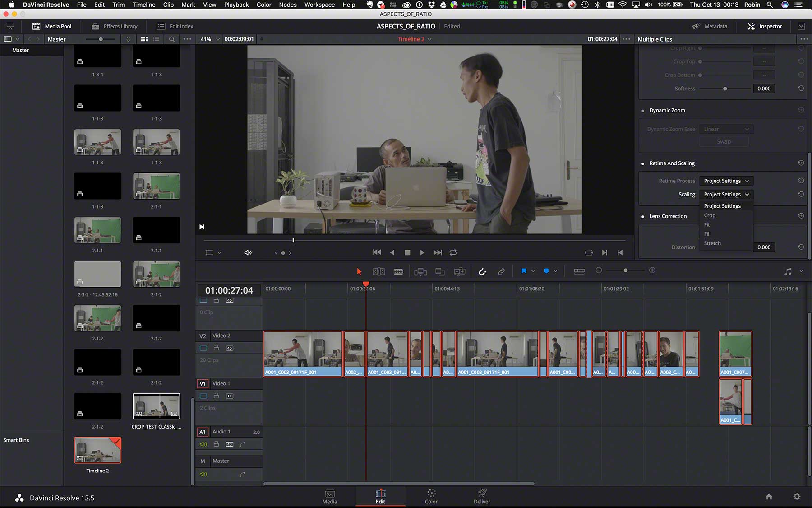This screenshot has width=812, height=508.
Task: Open the Timeline 2 name dropdown
Action: point(415,39)
